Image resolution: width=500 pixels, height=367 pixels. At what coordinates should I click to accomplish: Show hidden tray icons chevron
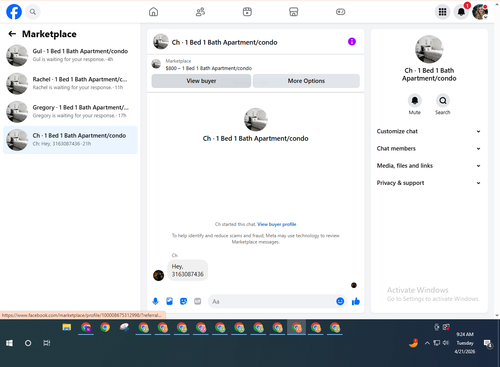tap(427, 343)
